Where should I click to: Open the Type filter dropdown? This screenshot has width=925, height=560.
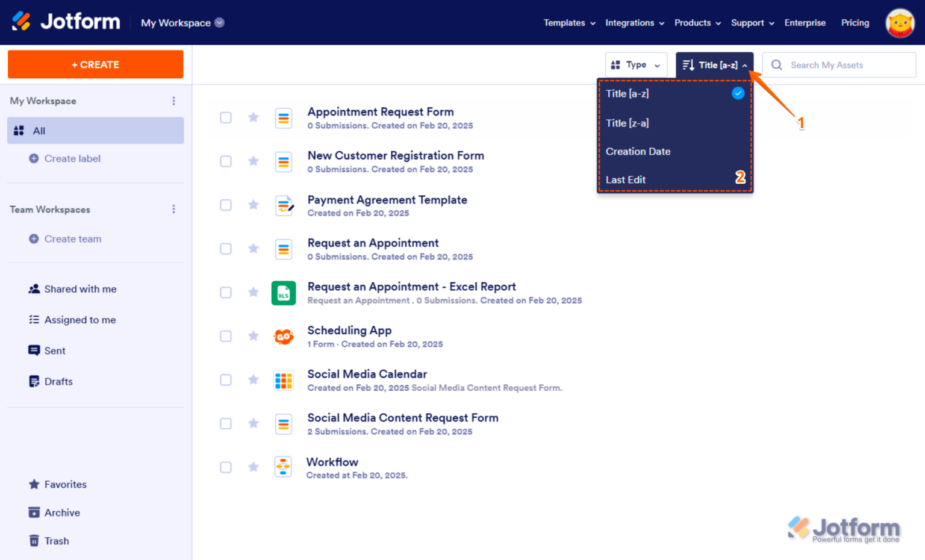(636, 64)
